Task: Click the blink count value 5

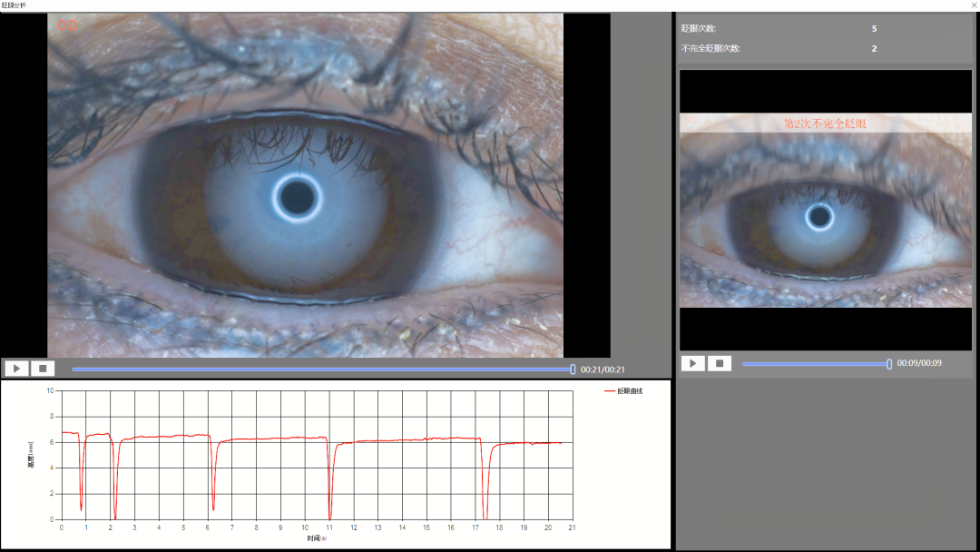Action: 874,29
